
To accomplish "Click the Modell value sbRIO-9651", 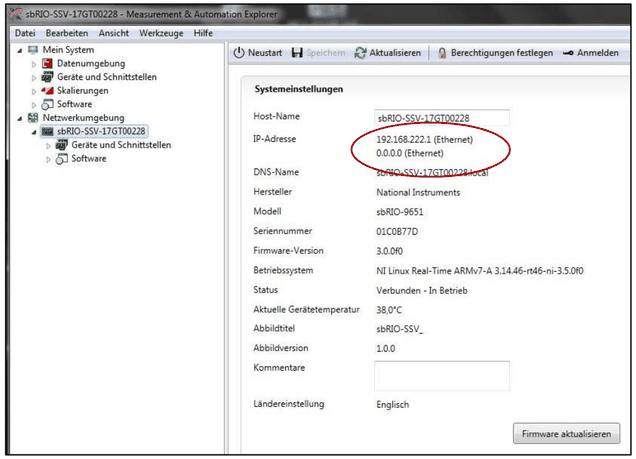I will 400,212.
